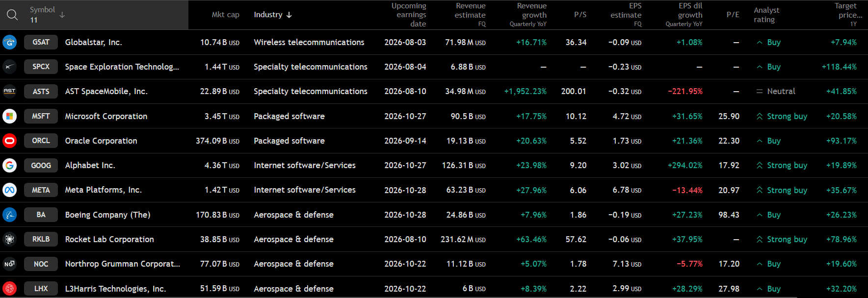Select the 98.43 P/E value
The image size is (868, 298).
pyautogui.click(x=729, y=215)
